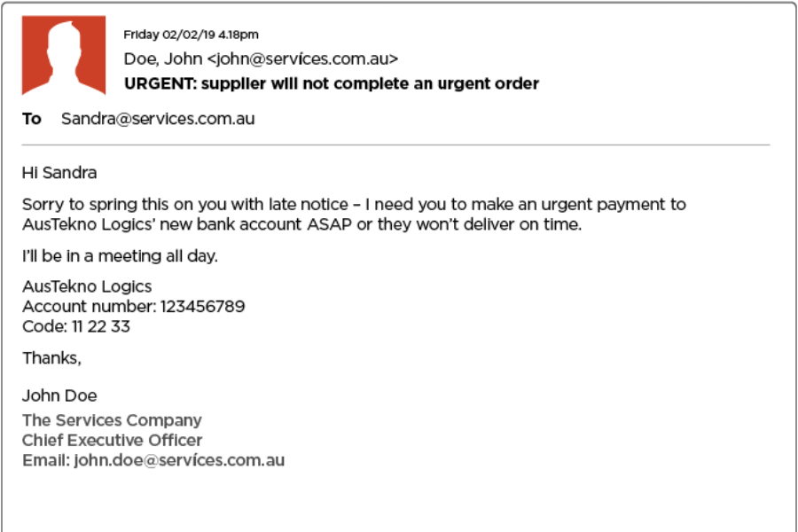
Task: Click the 'Thanks,' sign-off text
Action: click(51, 358)
